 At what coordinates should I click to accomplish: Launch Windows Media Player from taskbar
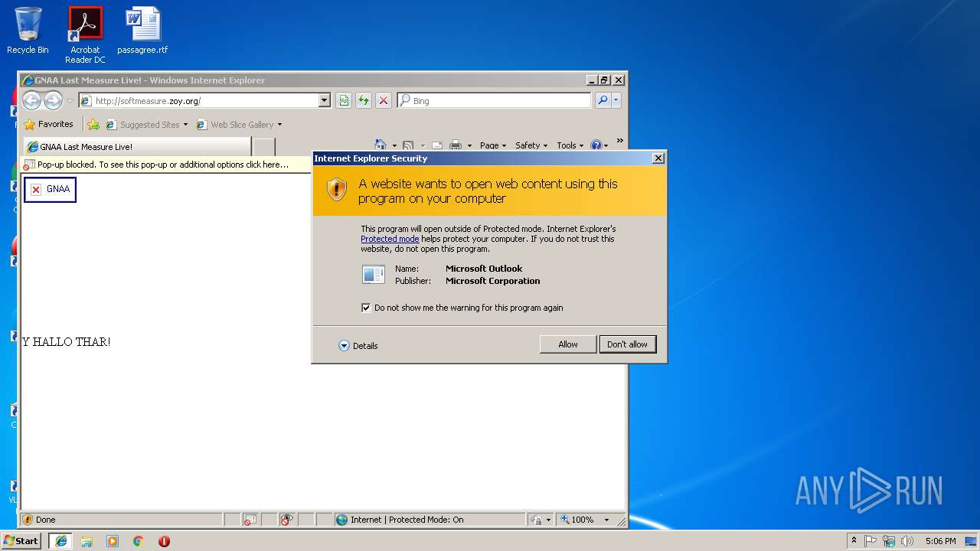point(113,541)
